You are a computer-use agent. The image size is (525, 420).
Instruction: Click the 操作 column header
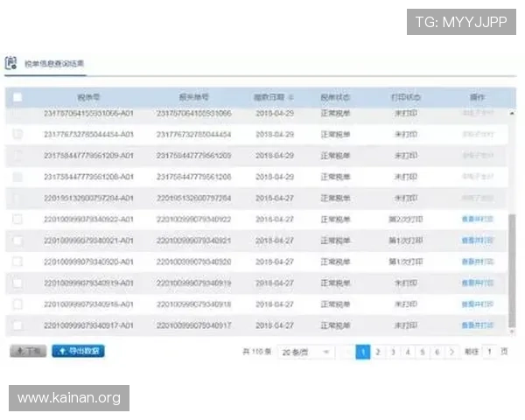(478, 97)
